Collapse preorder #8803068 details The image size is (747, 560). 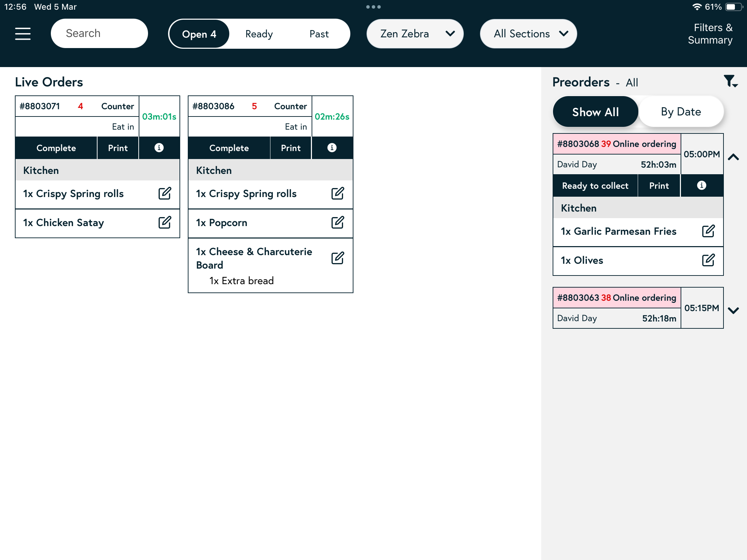pyautogui.click(x=733, y=157)
